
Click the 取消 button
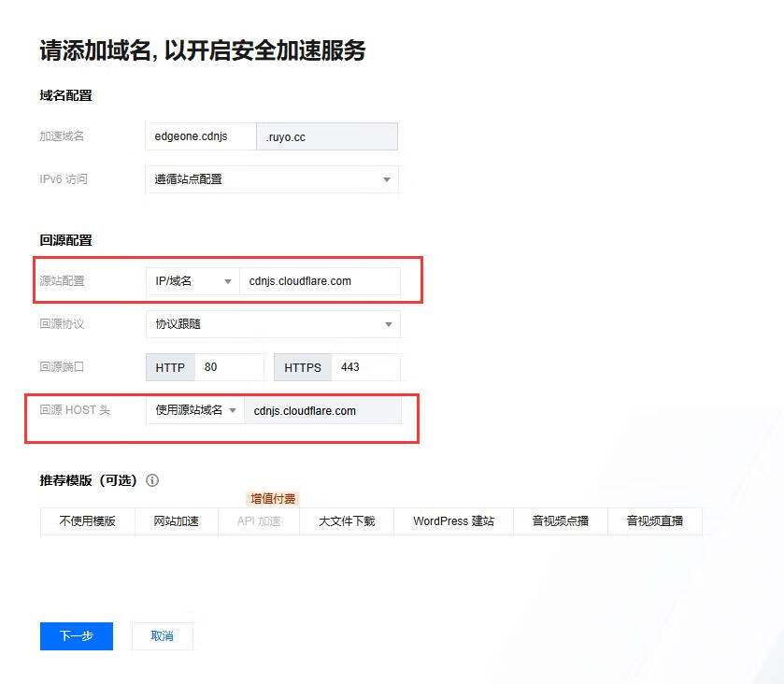[x=162, y=635]
